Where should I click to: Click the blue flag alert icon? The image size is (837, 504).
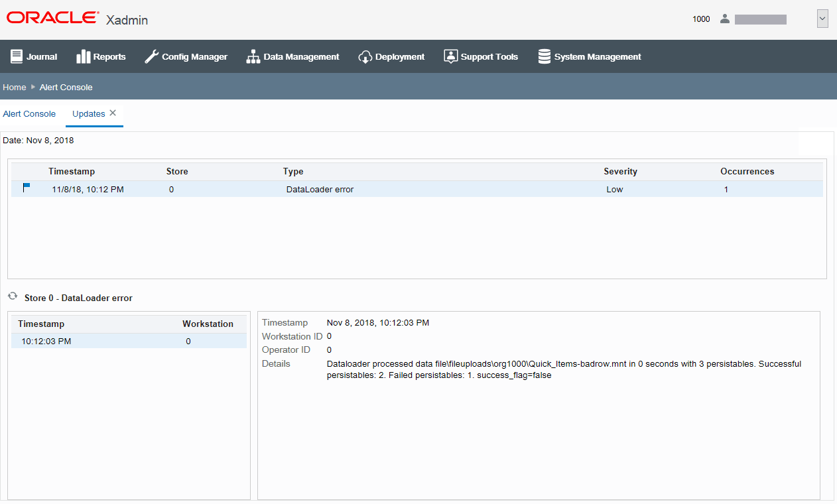27,188
